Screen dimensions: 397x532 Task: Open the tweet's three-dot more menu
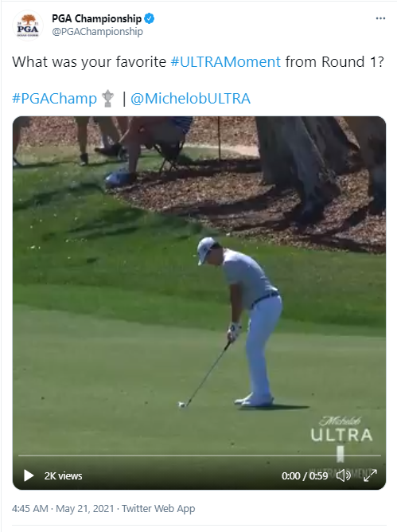point(380,18)
